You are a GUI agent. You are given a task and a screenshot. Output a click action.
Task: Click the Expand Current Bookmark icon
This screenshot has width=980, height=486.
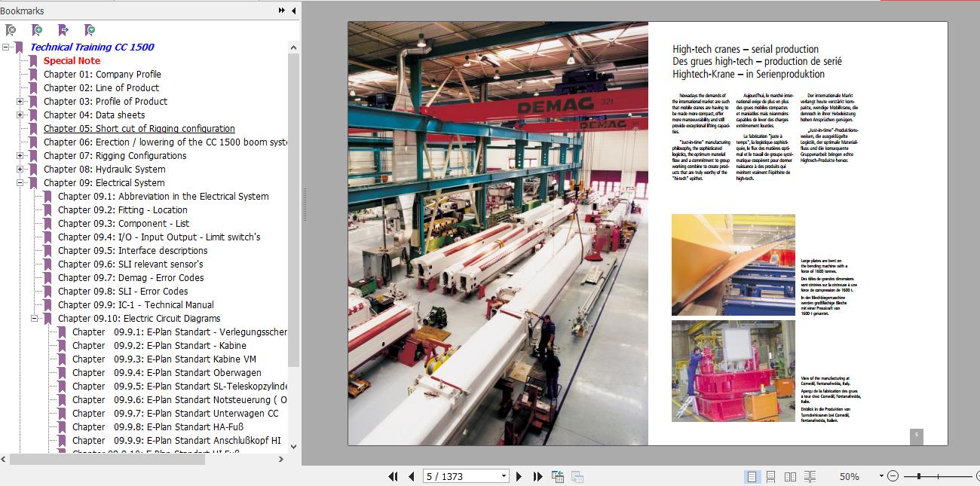pyautogui.click(x=63, y=29)
